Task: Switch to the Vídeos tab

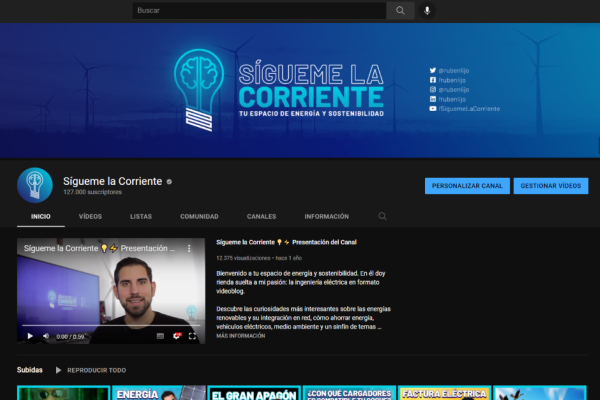Action: tap(90, 217)
